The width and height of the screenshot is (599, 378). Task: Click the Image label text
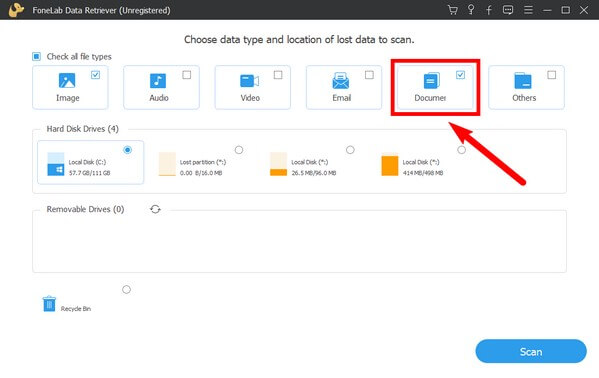68,98
